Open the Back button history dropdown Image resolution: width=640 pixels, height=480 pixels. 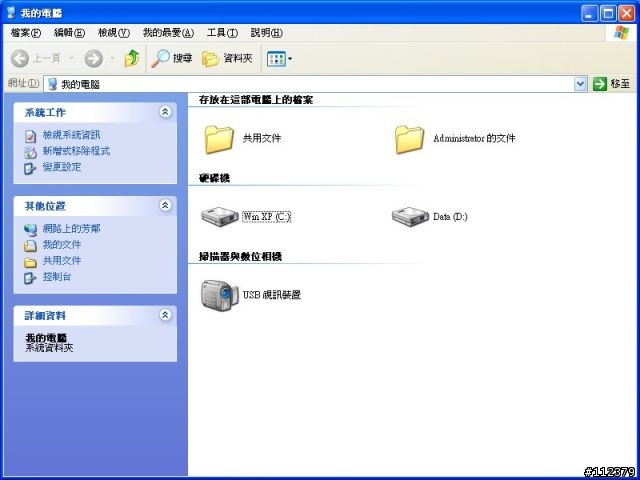(71, 59)
